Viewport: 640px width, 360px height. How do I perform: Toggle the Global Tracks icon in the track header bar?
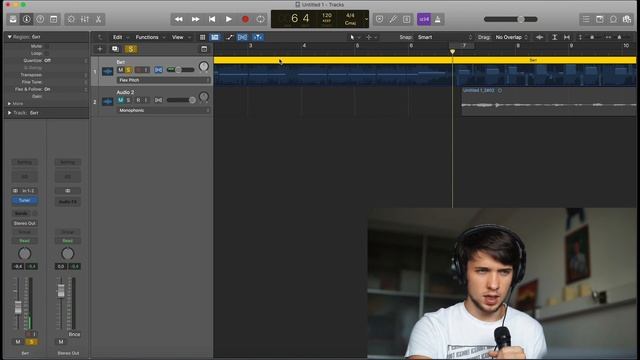click(x=204, y=49)
